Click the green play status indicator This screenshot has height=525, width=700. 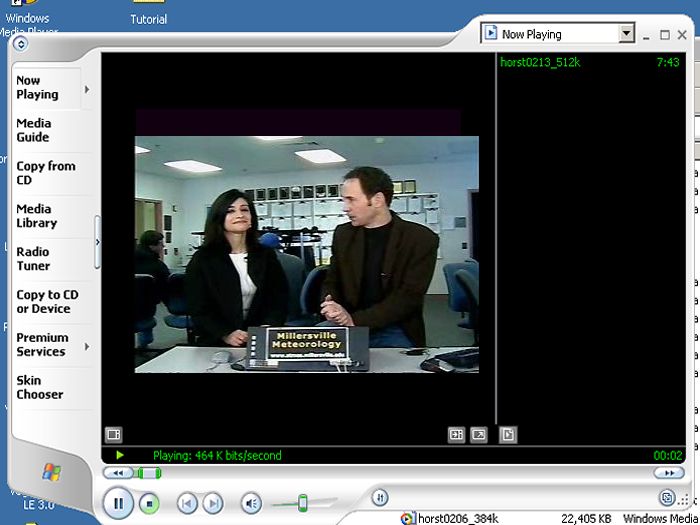[x=120, y=455]
